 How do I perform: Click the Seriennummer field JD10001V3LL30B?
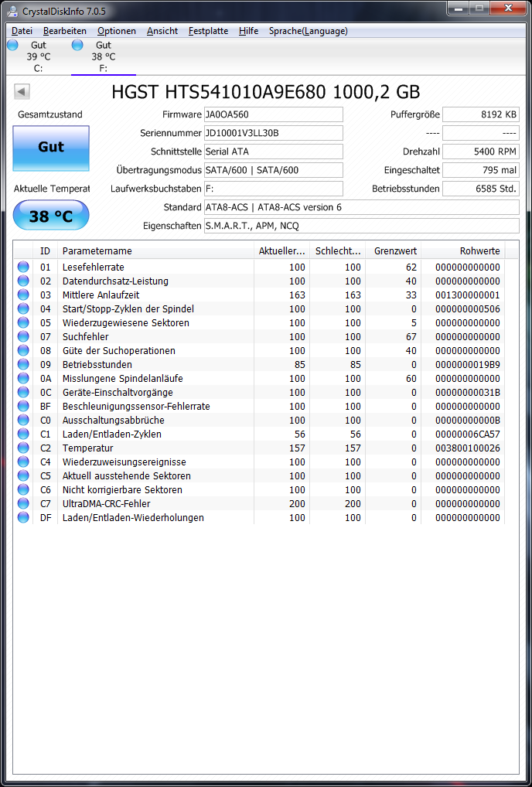(274, 133)
